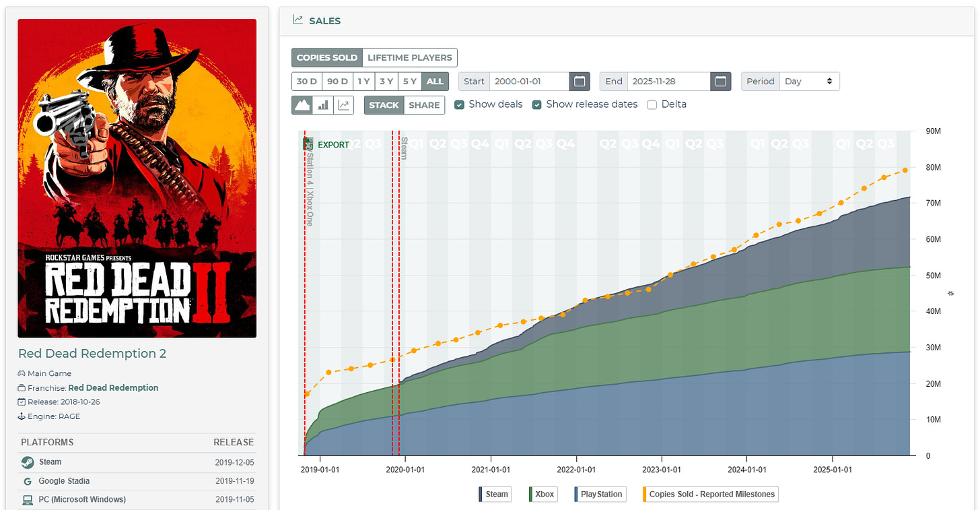
Task: Switch to the LIFETIME PLAYERS tab
Action: point(410,58)
